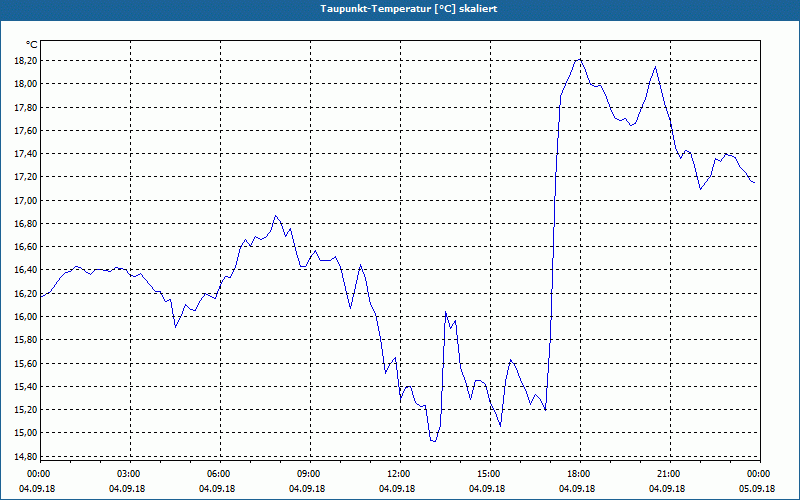Click the 15,00 axis label
The width and height of the screenshot is (800, 500).
[28, 433]
